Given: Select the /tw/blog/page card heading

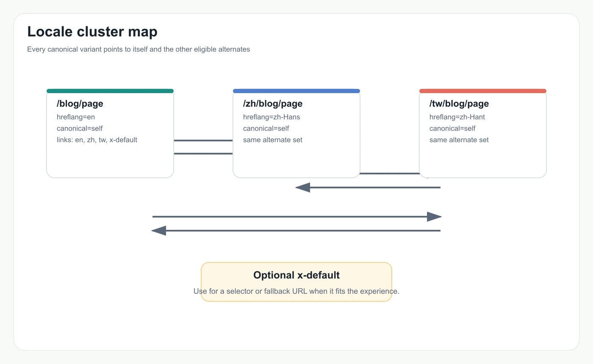Looking at the screenshot, I should (459, 104).
